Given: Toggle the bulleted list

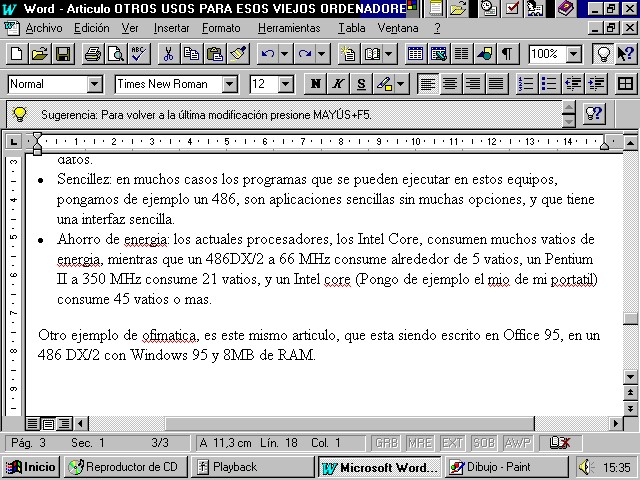Looking at the screenshot, I should coord(550,84).
